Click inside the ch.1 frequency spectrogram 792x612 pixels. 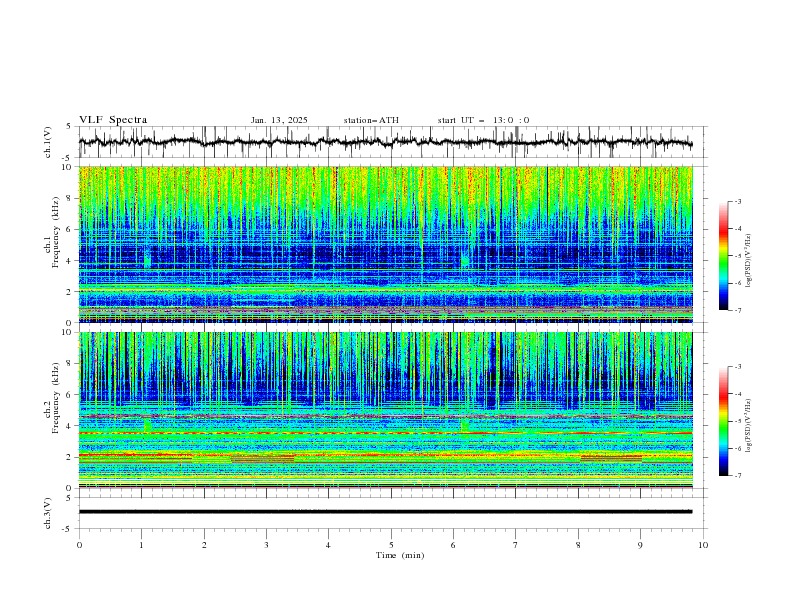point(385,244)
